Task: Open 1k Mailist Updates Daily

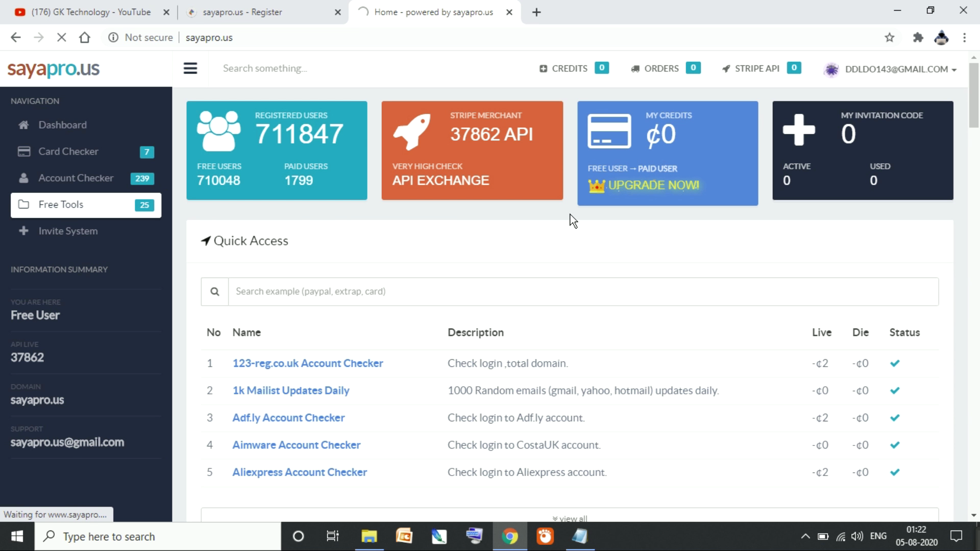Action: pyautogui.click(x=291, y=391)
